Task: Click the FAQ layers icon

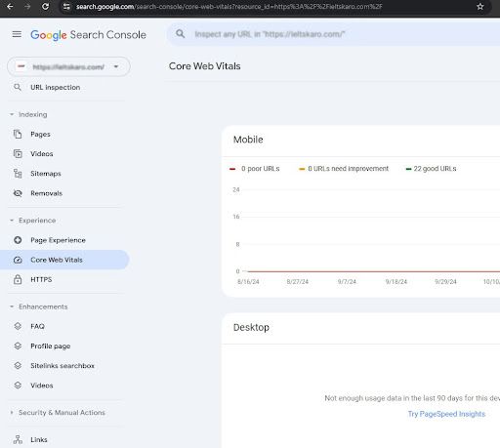Action: [18, 326]
